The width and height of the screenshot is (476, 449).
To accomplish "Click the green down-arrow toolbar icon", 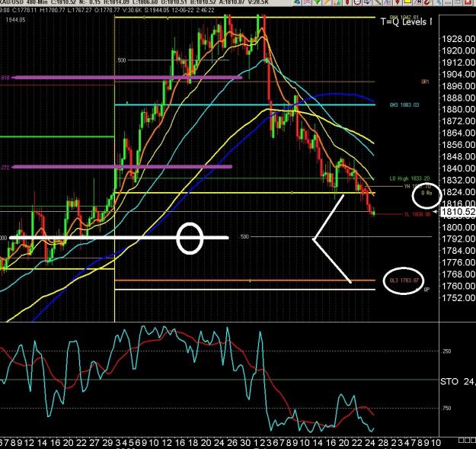I will [x=318, y=2].
